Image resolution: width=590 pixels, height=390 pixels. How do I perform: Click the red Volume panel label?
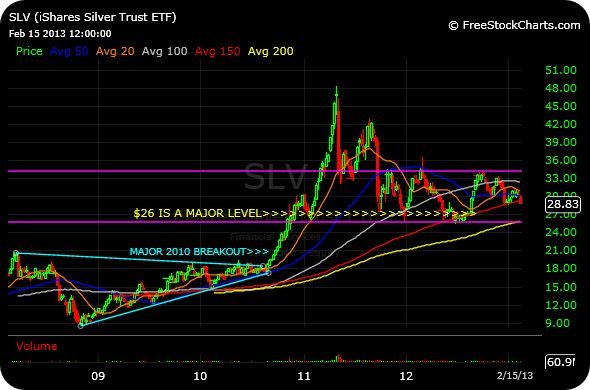pos(36,346)
